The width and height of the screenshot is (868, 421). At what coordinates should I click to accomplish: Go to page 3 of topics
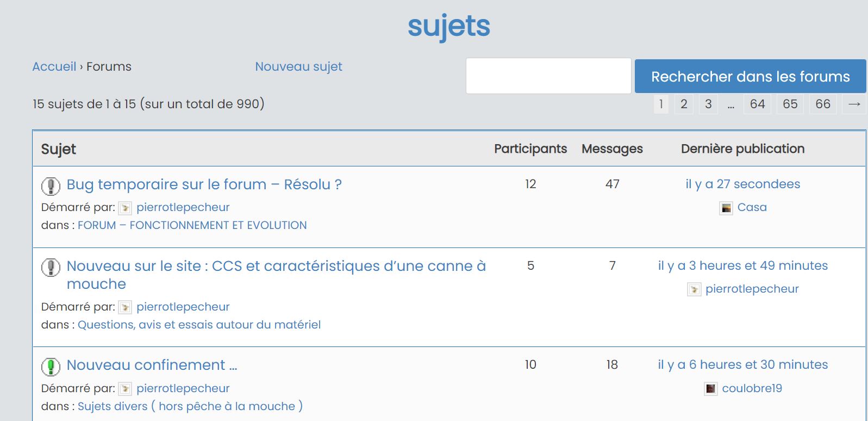tap(708, 104)
